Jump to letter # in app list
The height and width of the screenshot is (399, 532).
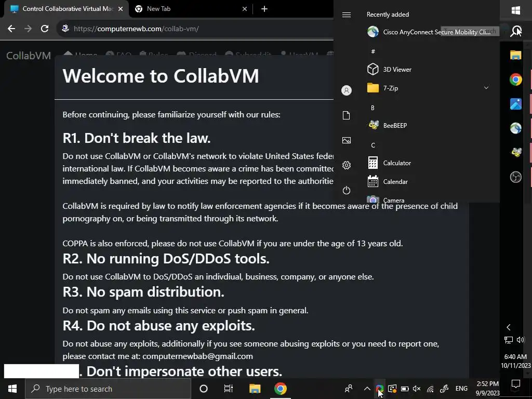(x=373, y=51)
